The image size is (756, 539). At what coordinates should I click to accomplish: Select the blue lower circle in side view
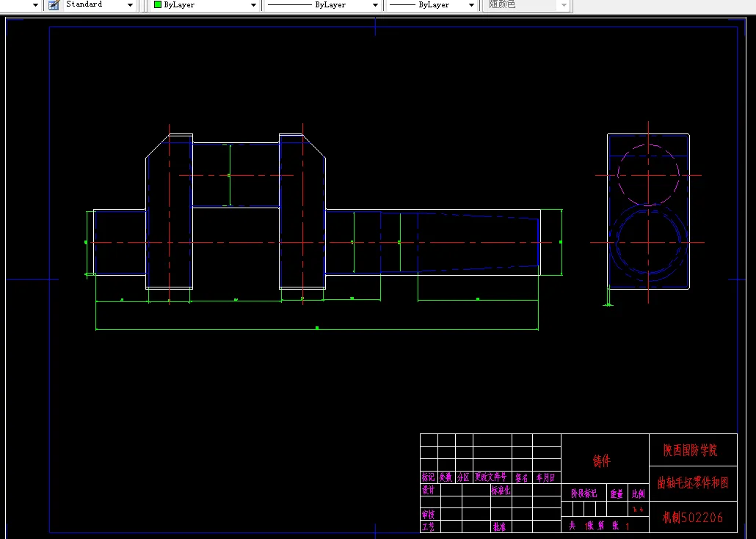pos(649,242)
